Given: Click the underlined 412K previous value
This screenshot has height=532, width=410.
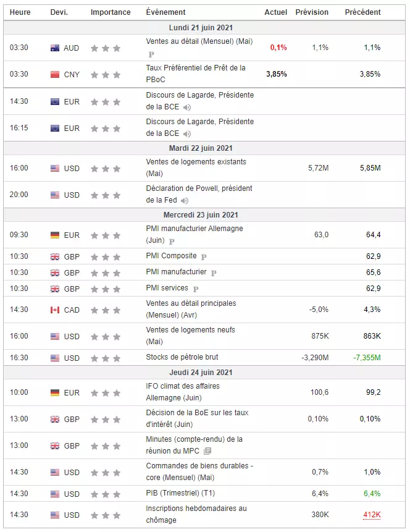Looking at the screenshot, I should (372, 515).
